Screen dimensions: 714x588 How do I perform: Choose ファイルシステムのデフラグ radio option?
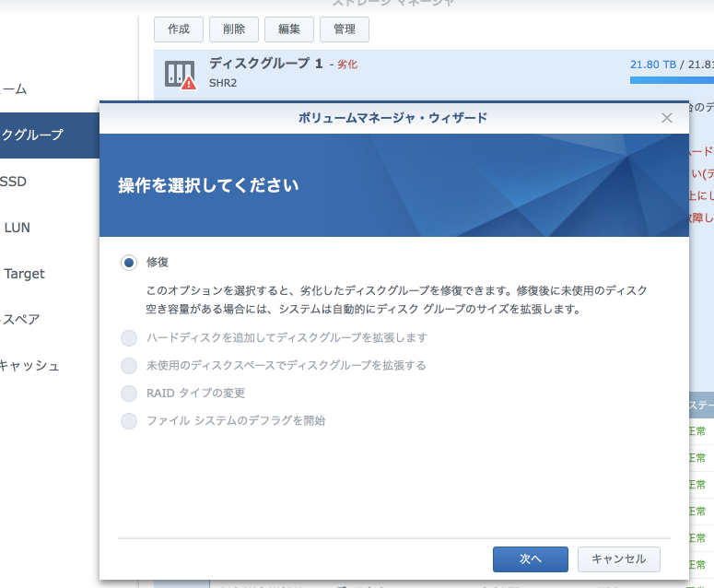pyautogui.click(x=129, y=421)
